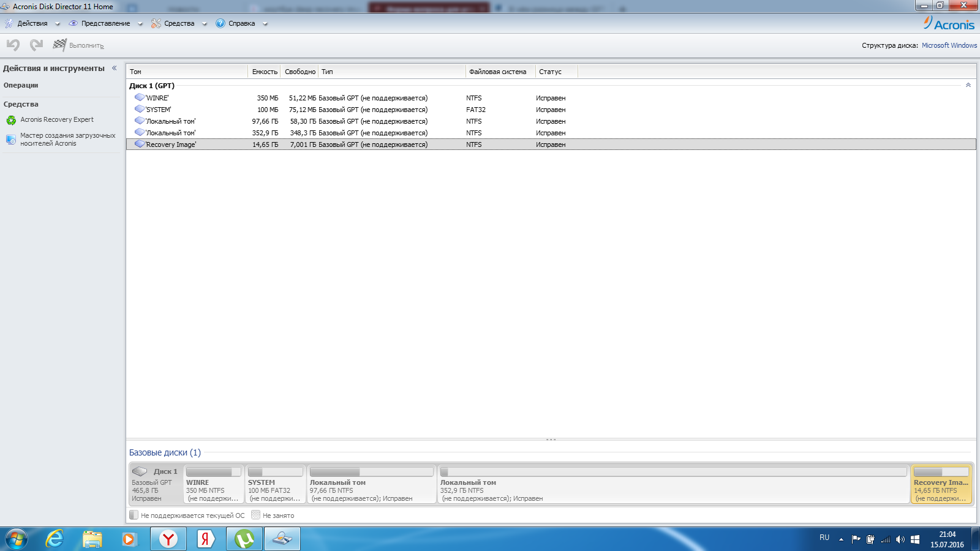Click the Базовые диски (1) heading
Viewport: 980px width, 551px height.
165,452
